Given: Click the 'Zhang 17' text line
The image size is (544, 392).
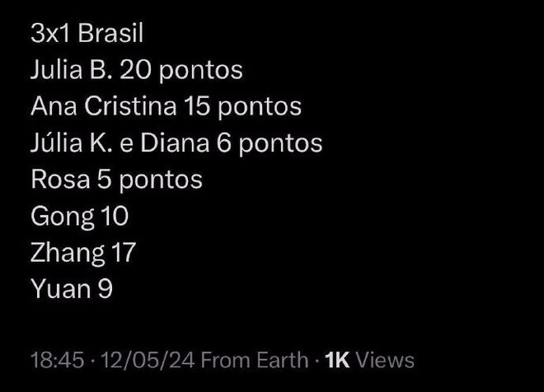Looking at the screenshot, I should point(83,253).
